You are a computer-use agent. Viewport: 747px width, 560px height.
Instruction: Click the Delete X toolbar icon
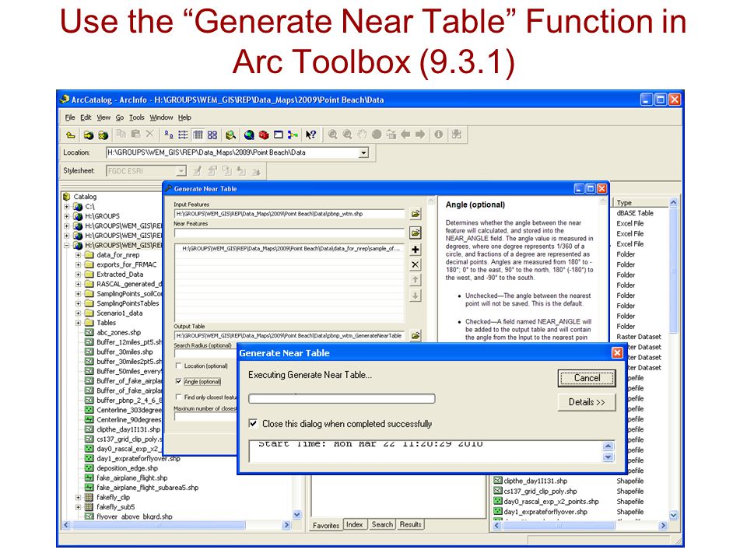pyautogui.click(x=149, y=135)
